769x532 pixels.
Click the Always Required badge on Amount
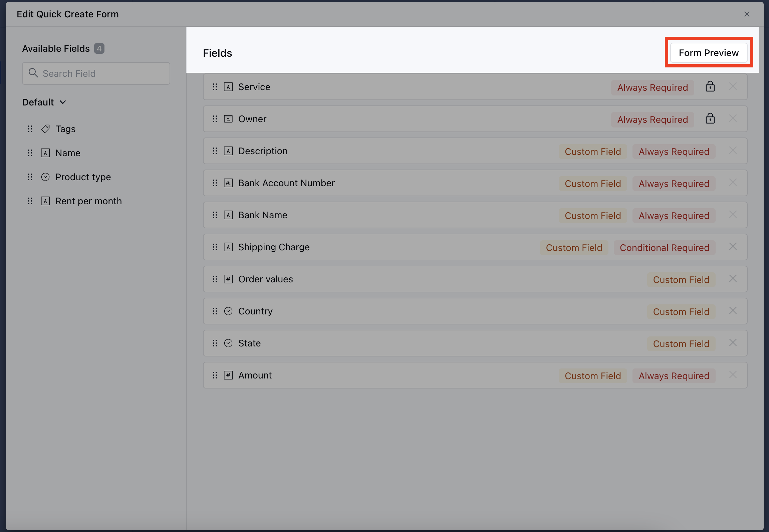(x=674, y=376)
